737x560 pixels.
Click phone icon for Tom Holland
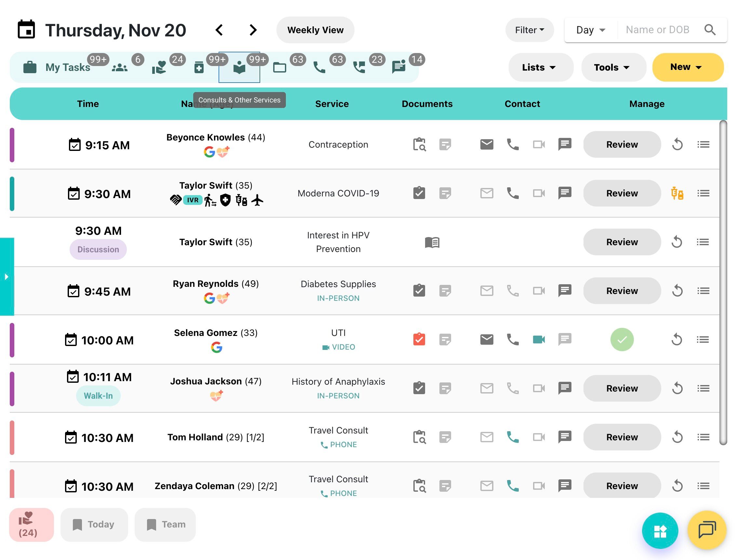pyautogui.click(x=512, y=437)
